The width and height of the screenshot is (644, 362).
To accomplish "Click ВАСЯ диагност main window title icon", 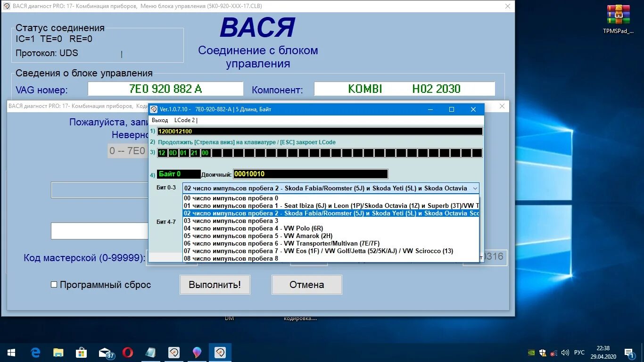I will tap(6, 6).
